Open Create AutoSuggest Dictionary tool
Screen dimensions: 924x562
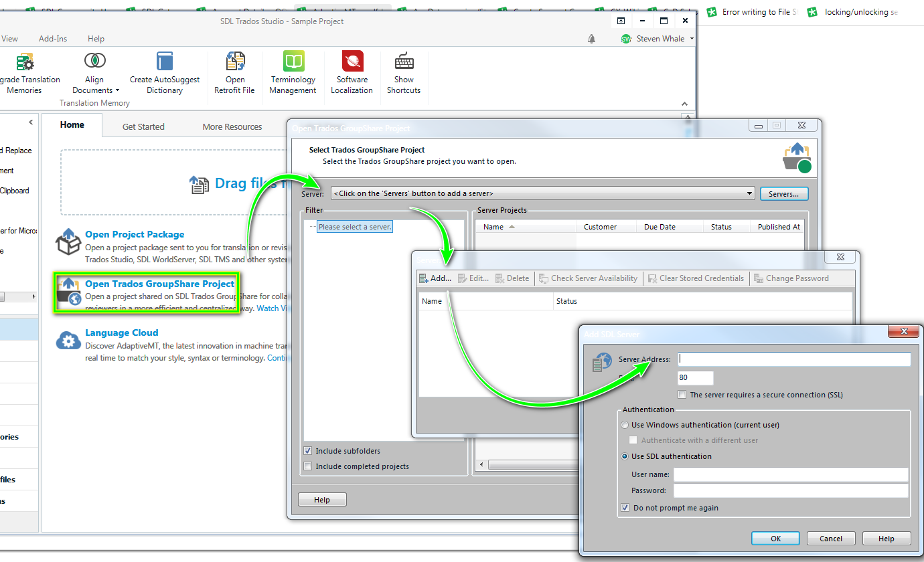pyautogui.click(x=165, y=62)
